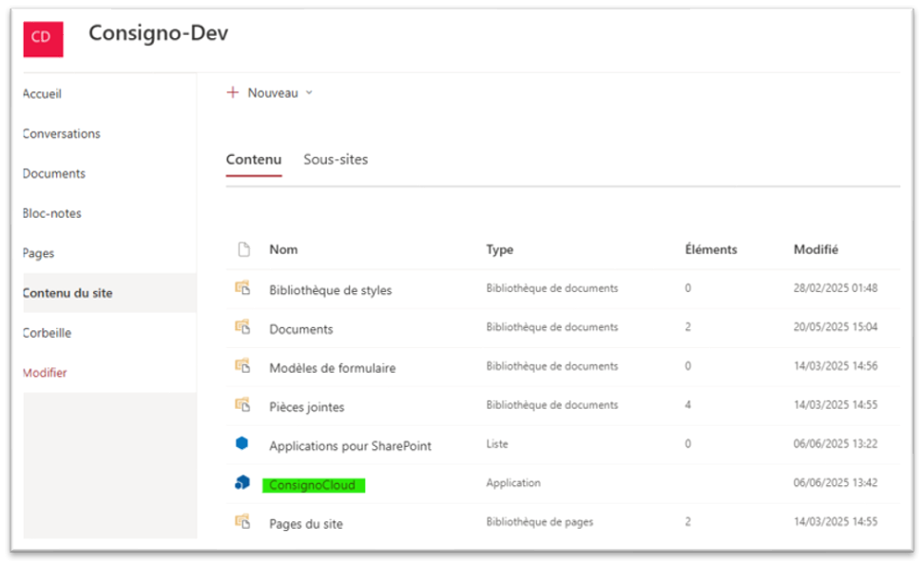Image resolution: width=924 pixels, height=565 pixels.
Task: Select the Contenu tab
Action: point(254,159)
